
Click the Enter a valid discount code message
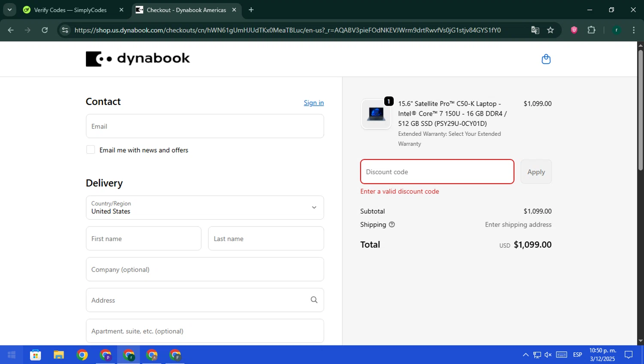coord(400,192)
